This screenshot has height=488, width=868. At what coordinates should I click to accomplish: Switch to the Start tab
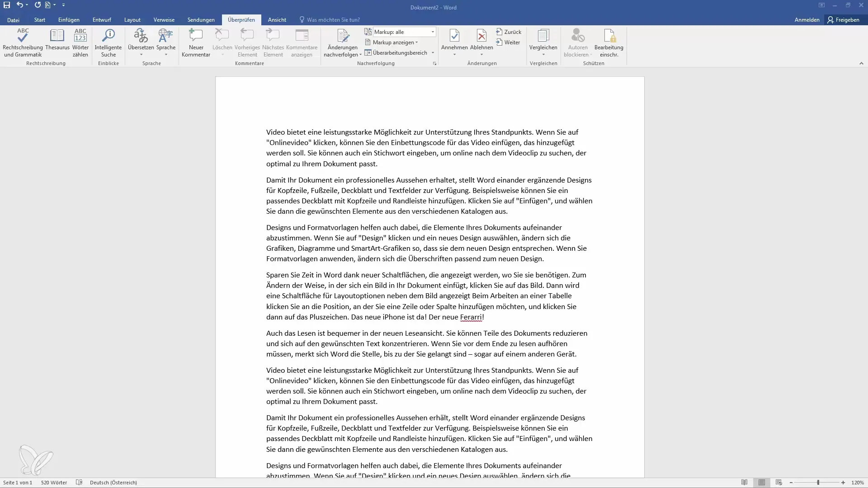pos(39,20)
